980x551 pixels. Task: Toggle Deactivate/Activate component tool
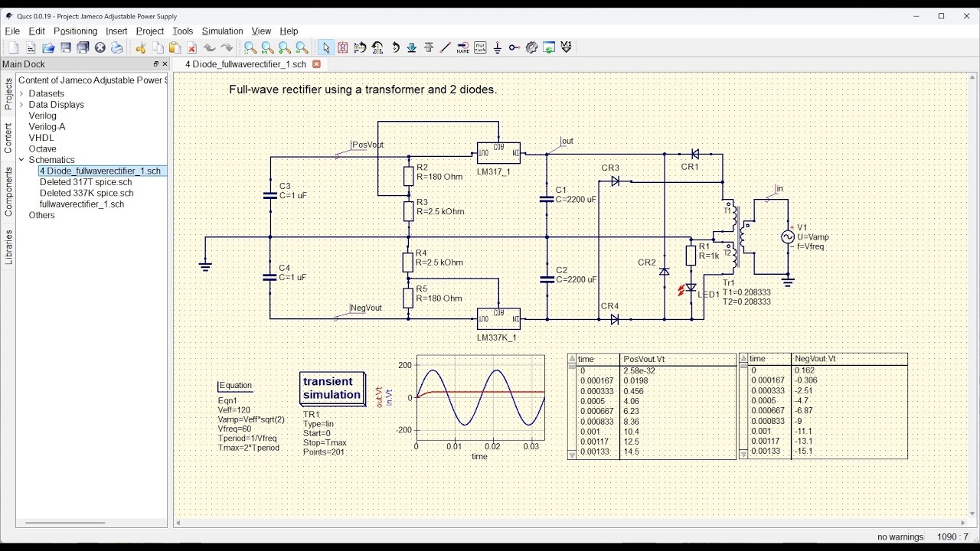tap(343, 47)
